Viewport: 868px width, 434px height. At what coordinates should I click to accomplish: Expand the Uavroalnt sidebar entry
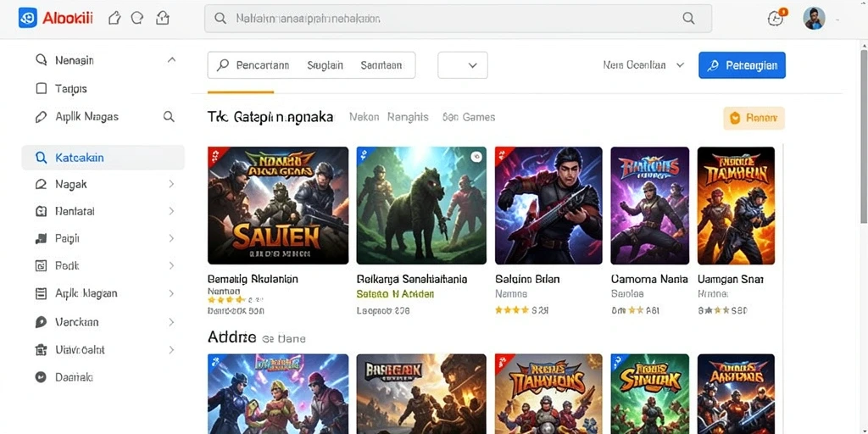click(171, 350)
